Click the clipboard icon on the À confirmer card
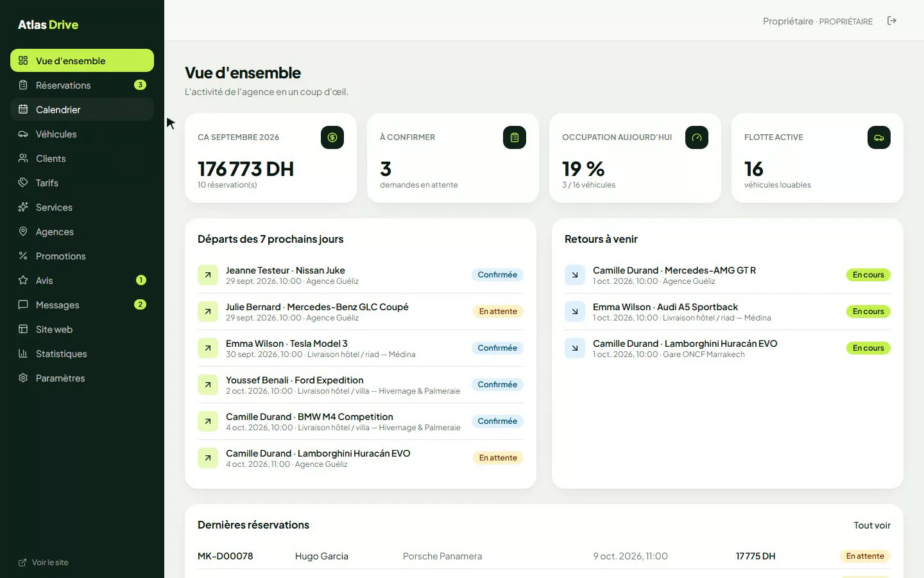 515,137
